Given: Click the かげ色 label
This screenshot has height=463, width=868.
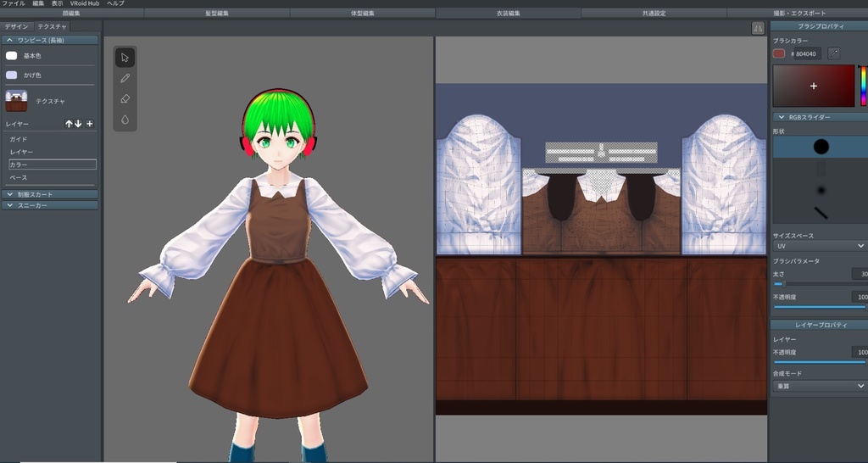Looking at the screenshot, I should (32, 75).
